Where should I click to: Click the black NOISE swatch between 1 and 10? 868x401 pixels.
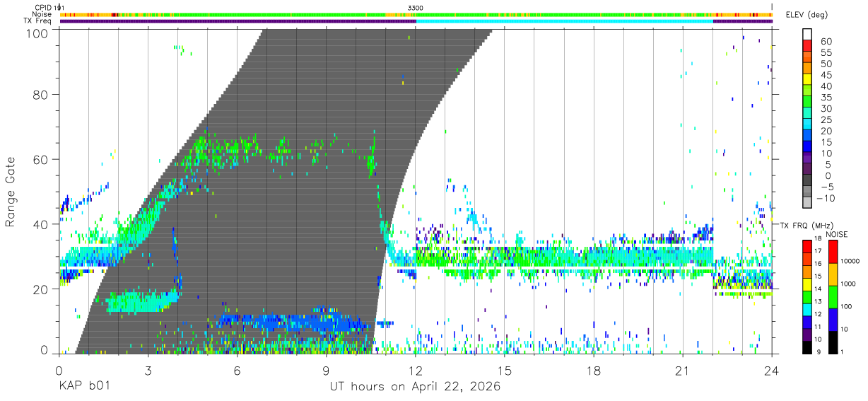click(833, 342)
